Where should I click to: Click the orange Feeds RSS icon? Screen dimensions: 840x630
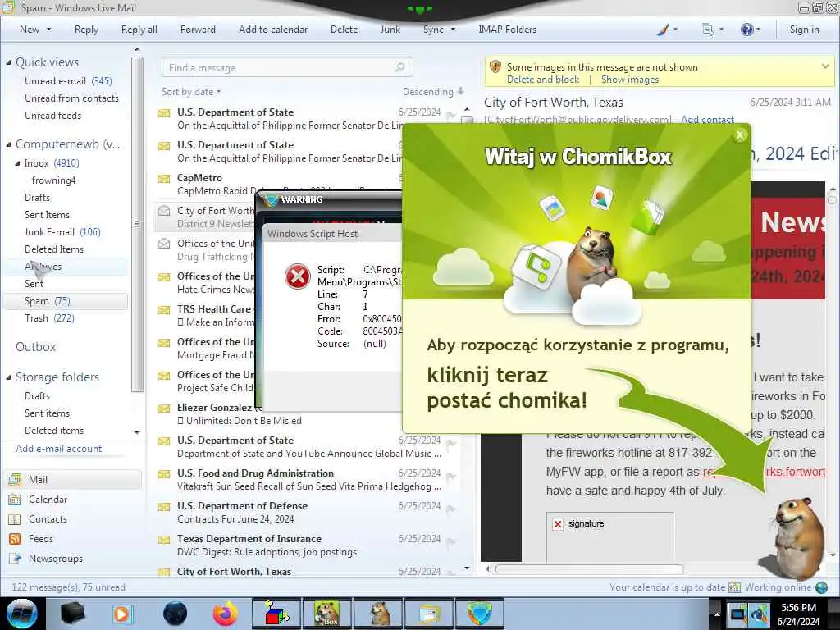pos(15,539)
